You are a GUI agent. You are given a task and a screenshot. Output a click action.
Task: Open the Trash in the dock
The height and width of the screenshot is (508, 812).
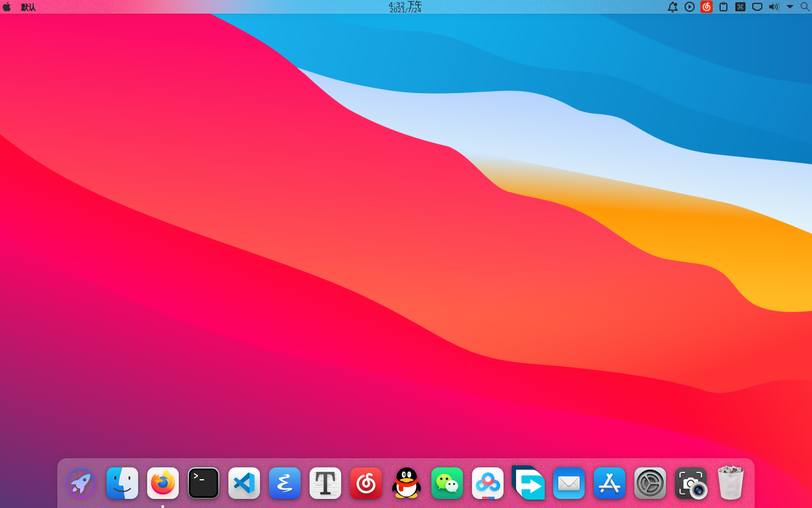click(731, 483)
